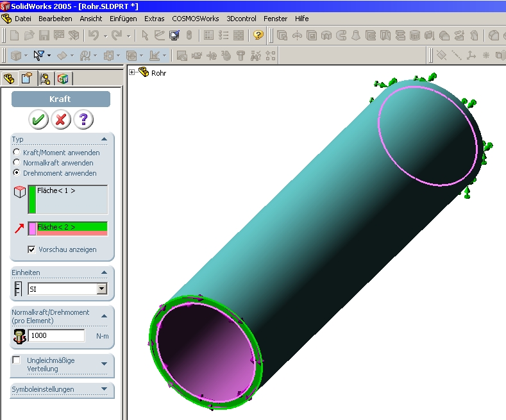Cancel Kraft with red X button
Viewport: 506px width, 420px height.
(61, 119)
